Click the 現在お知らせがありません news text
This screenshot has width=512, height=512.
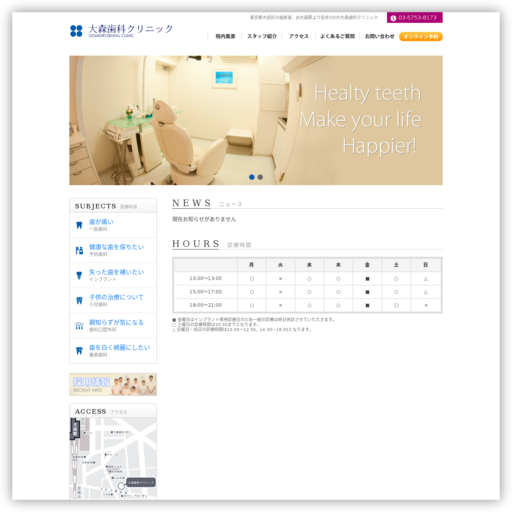coord(204,219)
